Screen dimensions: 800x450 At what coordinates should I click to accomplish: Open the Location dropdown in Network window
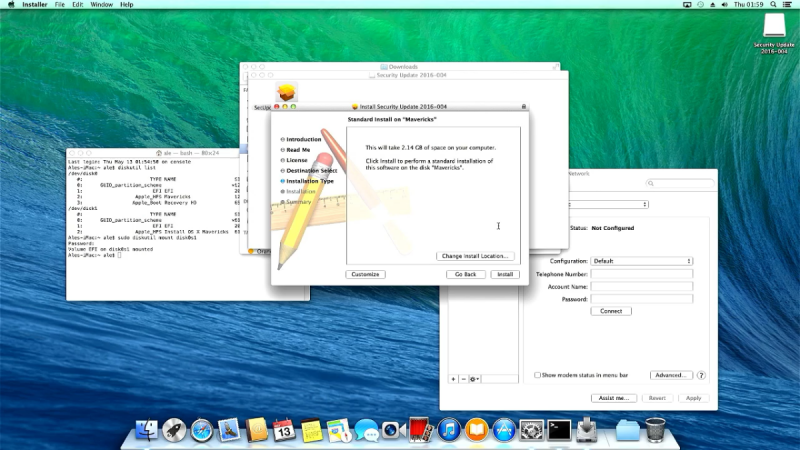(x=600, y=204)
